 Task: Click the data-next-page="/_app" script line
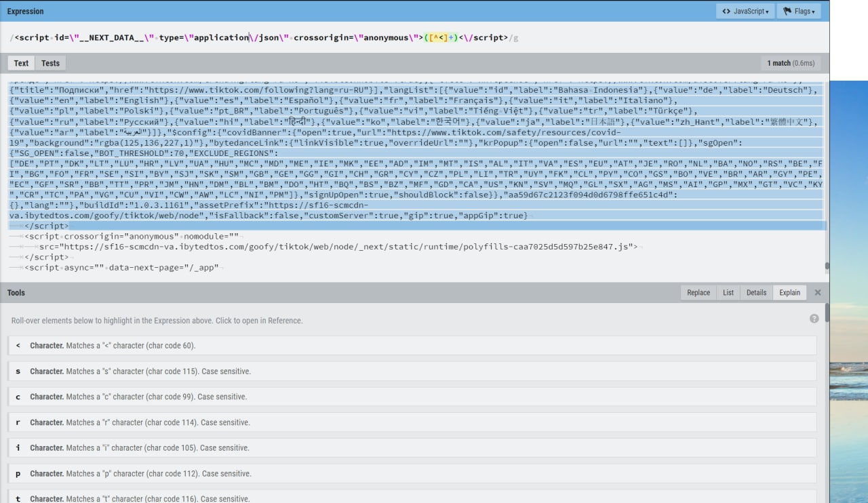pyautogui.click(x=121, y=268)
